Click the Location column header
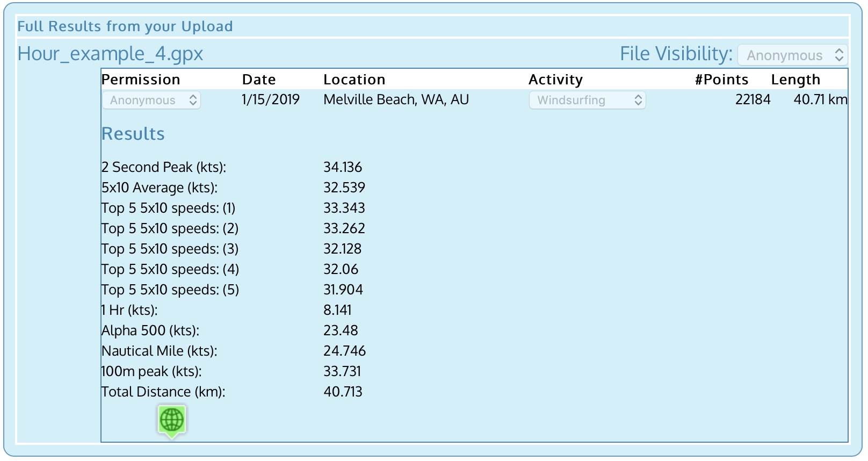The height and width of the screenshot is (461, 868). point(354,80)
